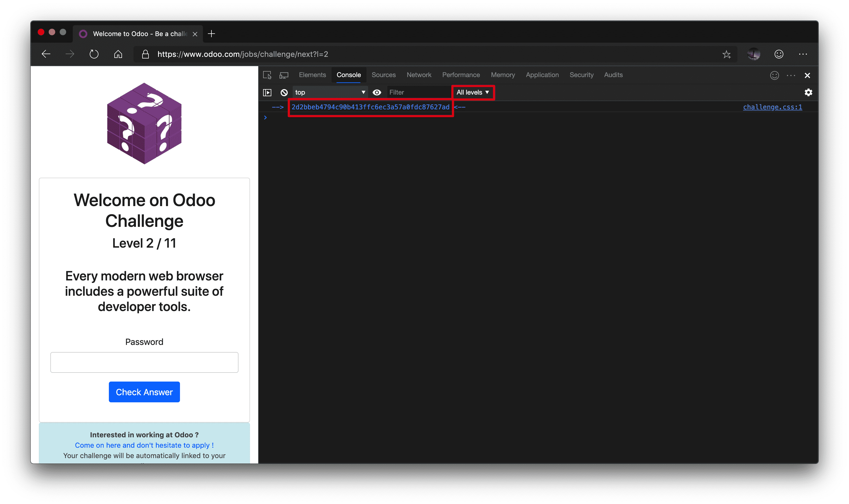Image resolution: width=849 pixels, height=504 pixels.
Task: Focus the console Filter field
Action: click(419, 92)
